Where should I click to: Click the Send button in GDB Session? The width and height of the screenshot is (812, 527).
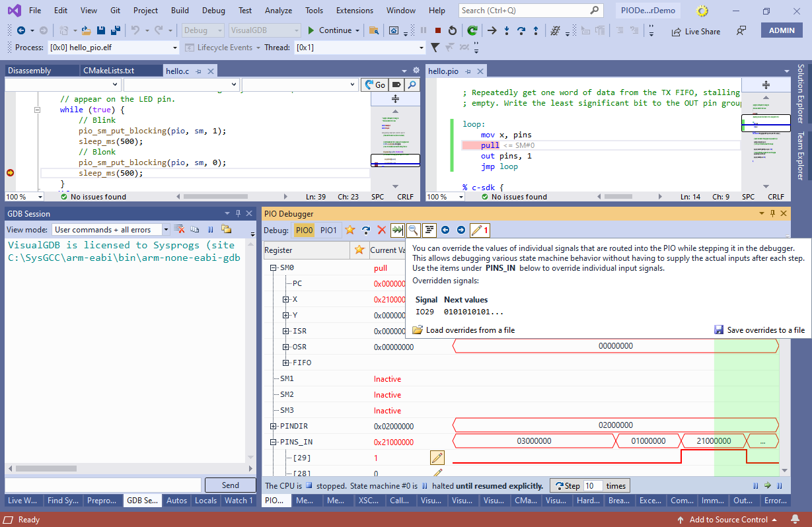(x=231, y=485)
